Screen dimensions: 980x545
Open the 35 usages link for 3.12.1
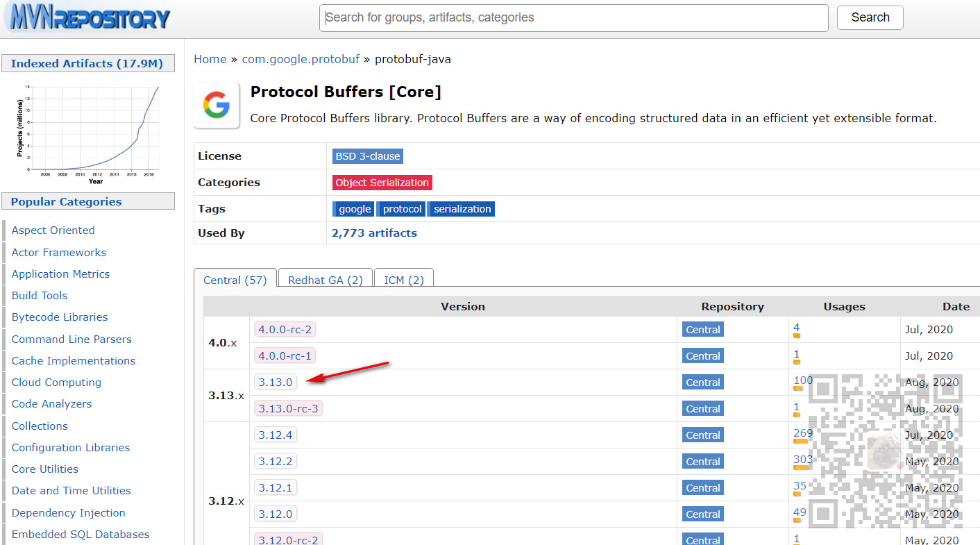(x=800, y=485)
